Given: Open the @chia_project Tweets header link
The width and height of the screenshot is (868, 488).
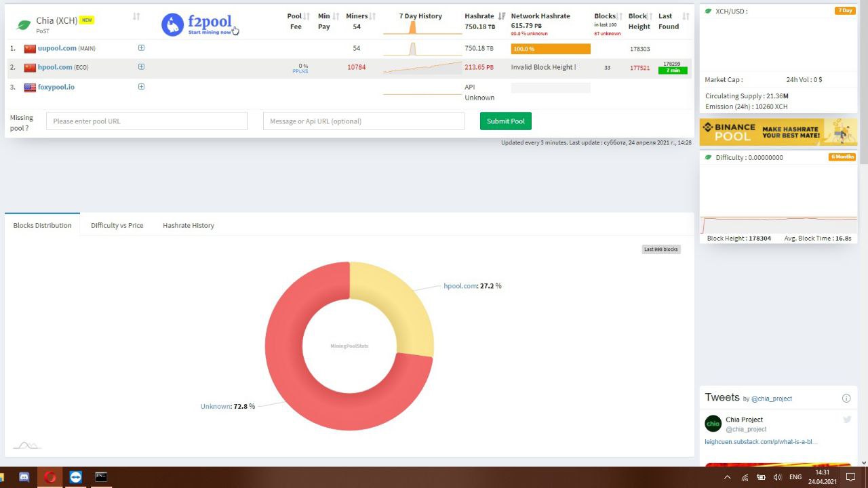Looking at the screenshot, I should point(772,399).
